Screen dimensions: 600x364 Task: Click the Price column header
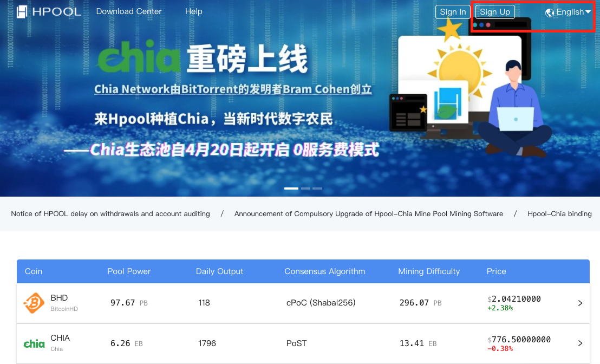[x=497, y=271]
